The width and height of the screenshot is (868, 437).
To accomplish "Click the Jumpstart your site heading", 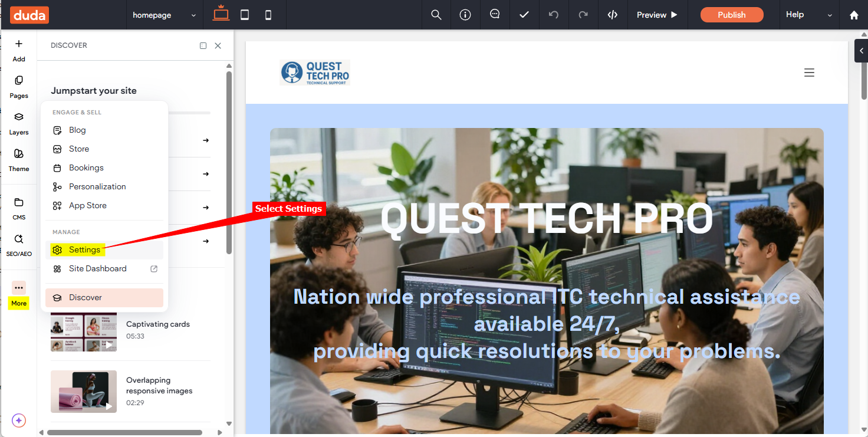I will (94, 91).
